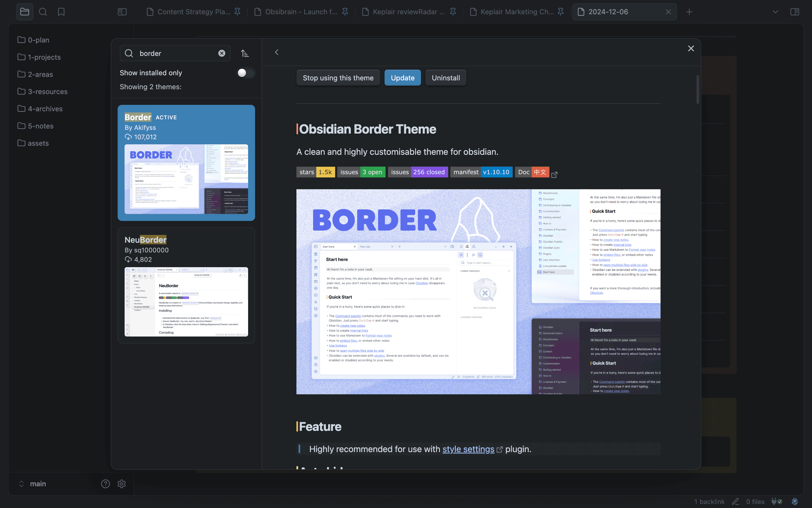Viewport: 812px width, 508px height.
Task: Expand the 0-plan folder
Action: click(33, 40)
